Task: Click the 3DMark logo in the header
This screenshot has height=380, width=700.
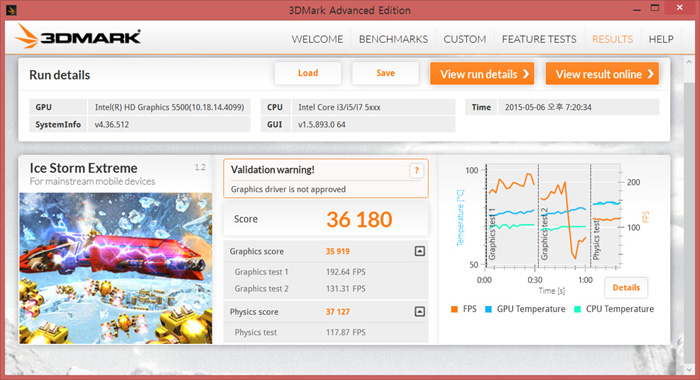Action: tap(78, 36)
